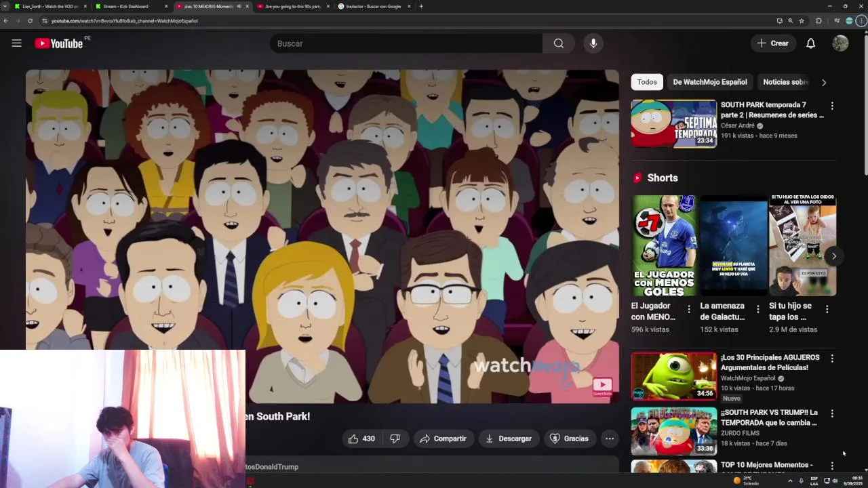Open Chrome profile avatar
Viewport: 868px width, 488px height.
[849, 21]
